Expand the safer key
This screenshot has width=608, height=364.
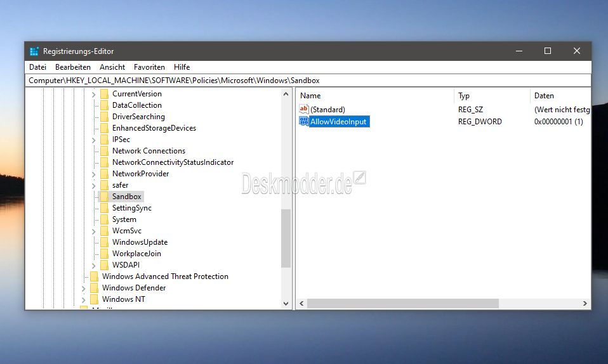(93, 186)
